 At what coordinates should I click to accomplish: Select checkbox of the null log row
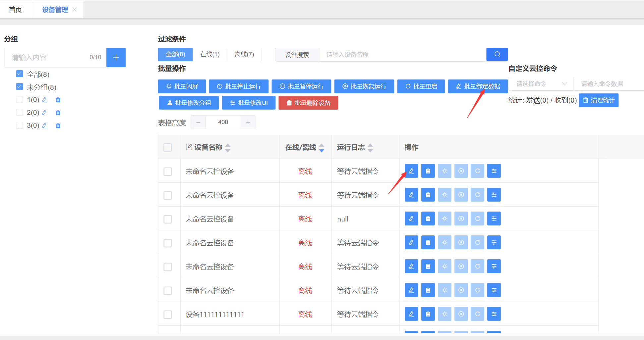[168, 219]
